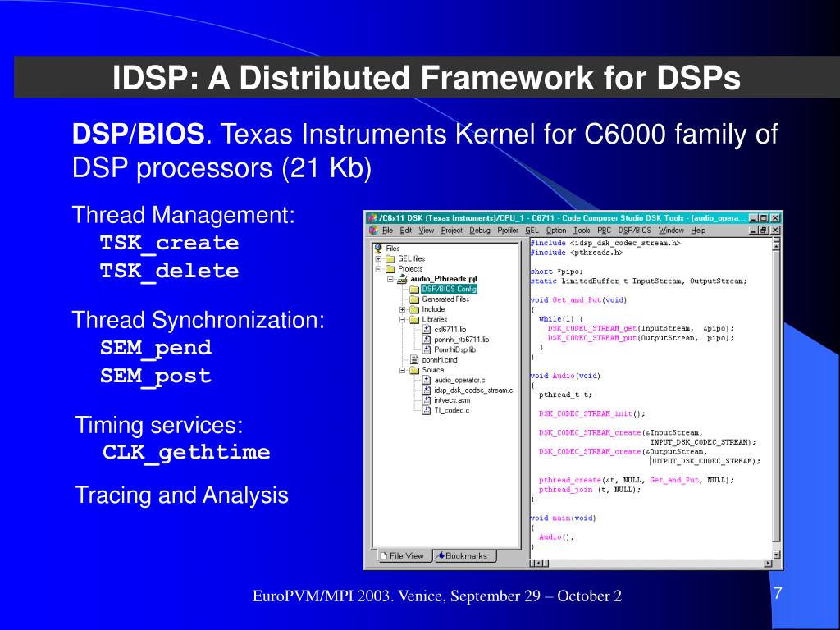
Task: Select the DSP/BIOS Config folder icon
Action: coord(414,290)
